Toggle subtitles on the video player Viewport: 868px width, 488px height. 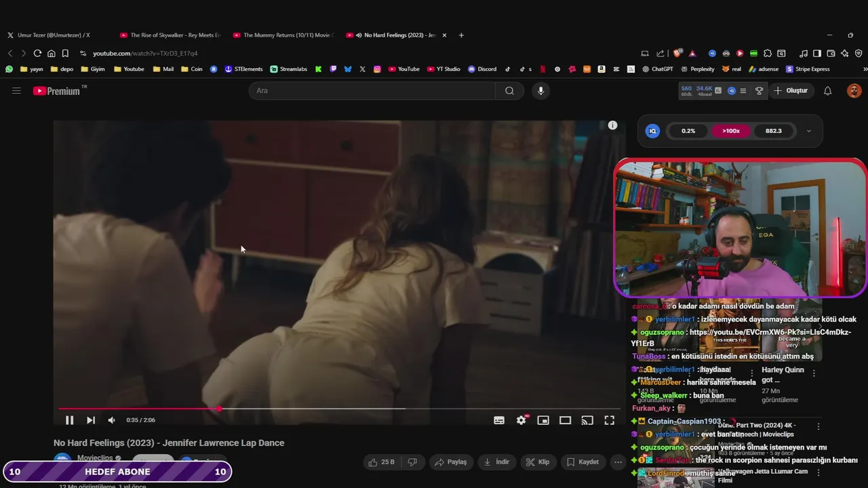(x=499, y=420)
